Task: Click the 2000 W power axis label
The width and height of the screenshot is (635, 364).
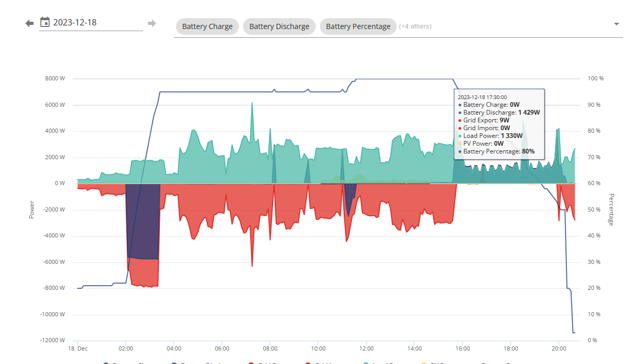Action: pos(55,157)
